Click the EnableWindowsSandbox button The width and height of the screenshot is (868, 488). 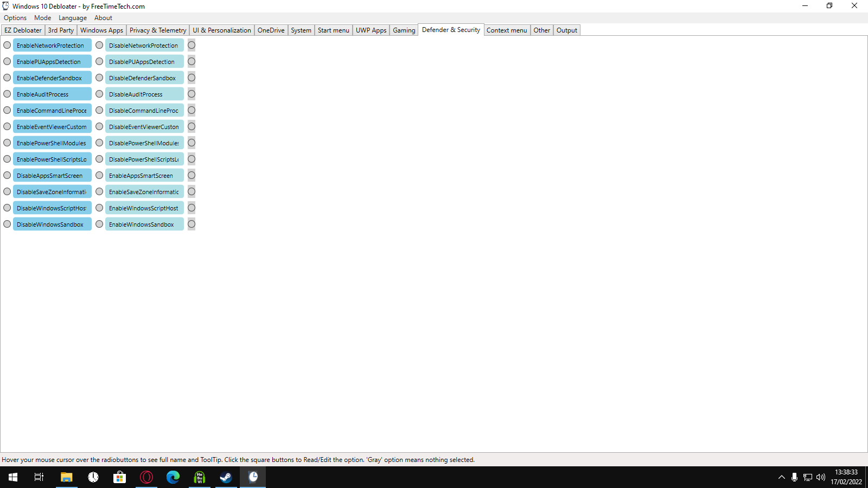click(x=144, y=224)
